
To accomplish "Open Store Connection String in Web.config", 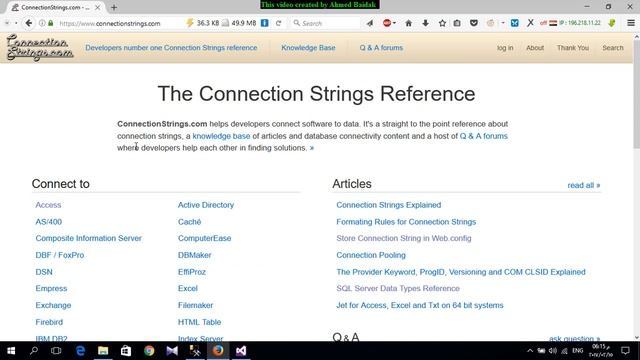I will tap(404, 238).
